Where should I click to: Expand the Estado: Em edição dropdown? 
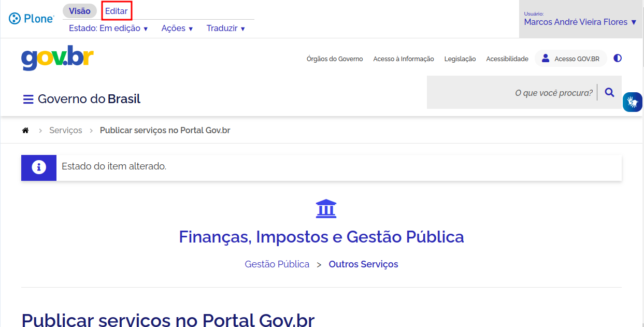pyautogui.click(x=108, y=29)
